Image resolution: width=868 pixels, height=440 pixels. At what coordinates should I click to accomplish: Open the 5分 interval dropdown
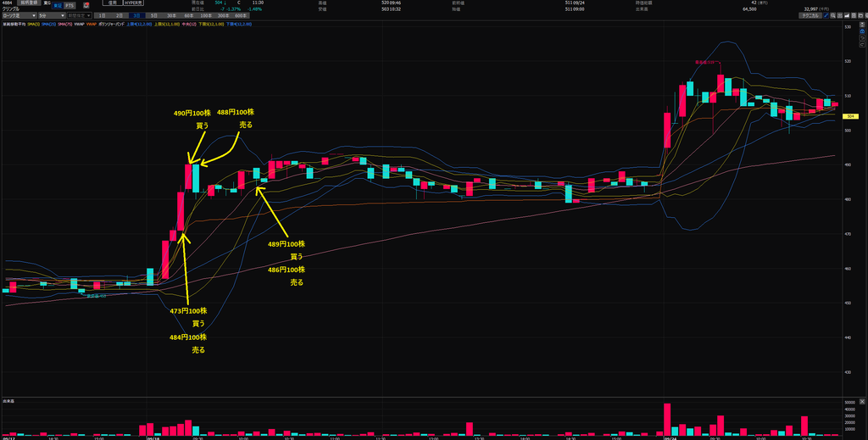pos(52,15)
